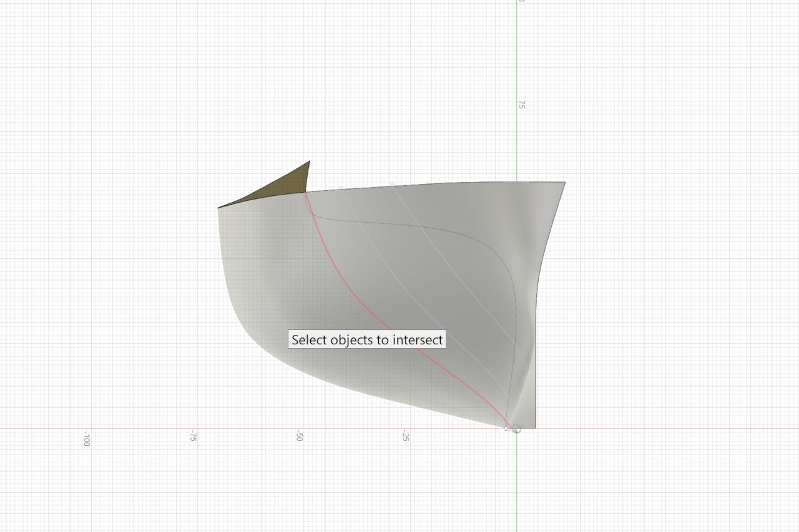Click the -50 axis label
The image size is (799, 532).
pos(300,437)
